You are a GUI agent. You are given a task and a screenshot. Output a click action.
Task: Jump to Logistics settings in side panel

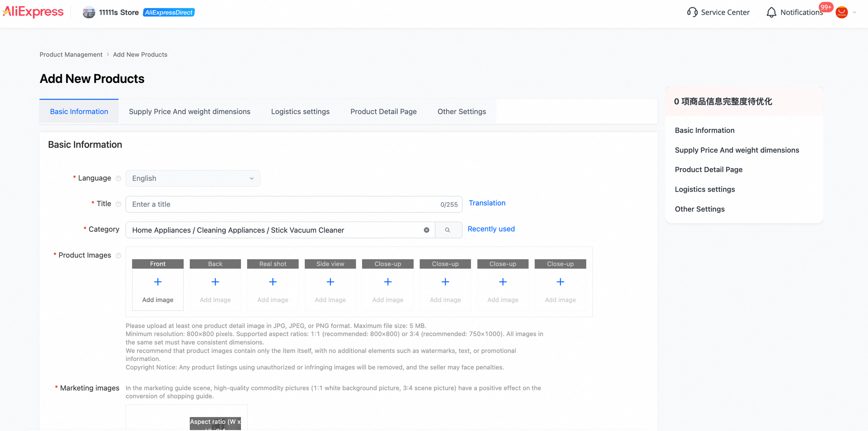click(705, 189)
